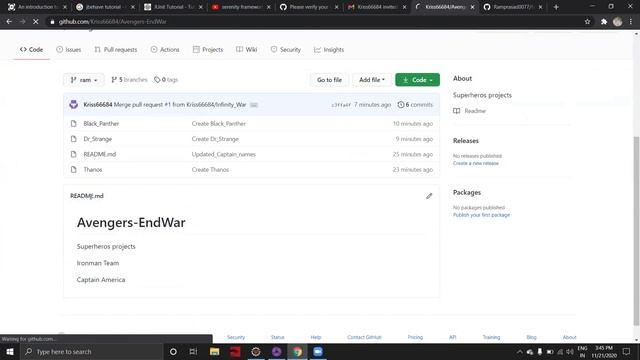Click footer Status link
640x360 pixels.
pyautogui.click(x=277, y=337)
